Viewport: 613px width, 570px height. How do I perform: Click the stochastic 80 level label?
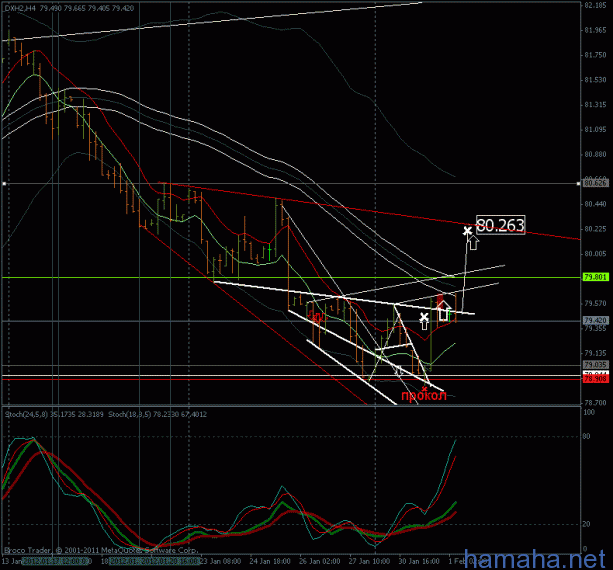586,437
